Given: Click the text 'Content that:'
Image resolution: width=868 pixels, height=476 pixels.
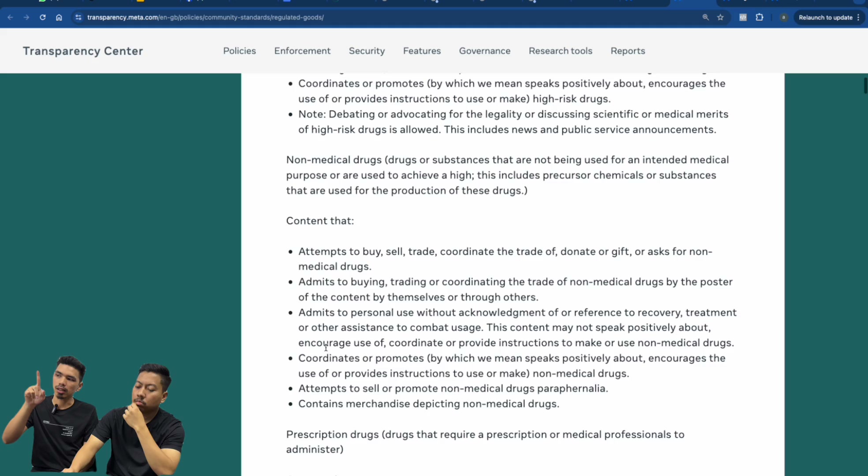Looking at the screenshot, I should [320, 221].
